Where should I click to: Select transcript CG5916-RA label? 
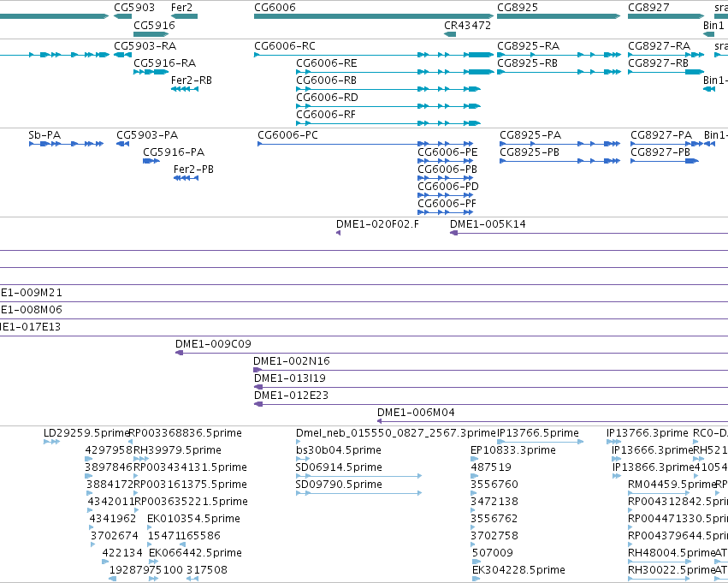[x=165, y=63]
